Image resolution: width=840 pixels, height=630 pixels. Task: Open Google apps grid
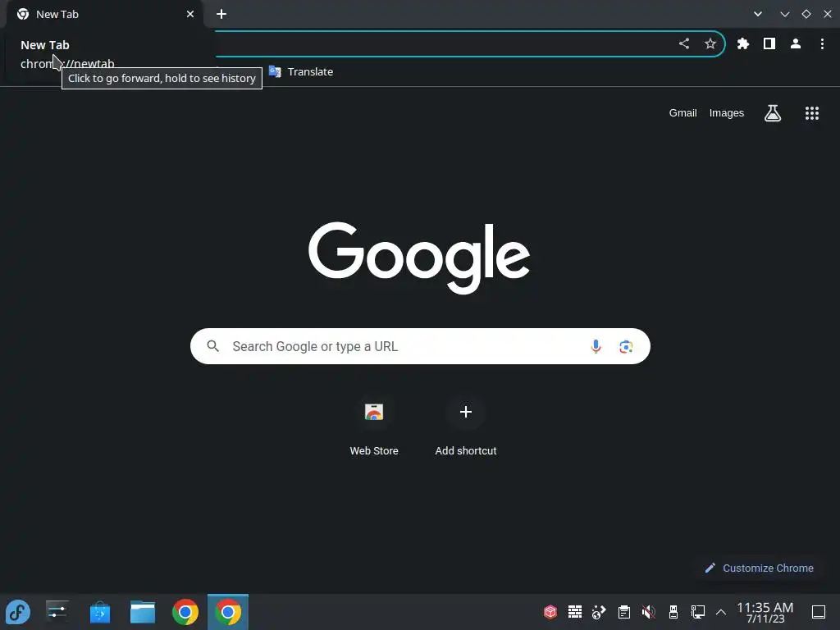point(812,113)
